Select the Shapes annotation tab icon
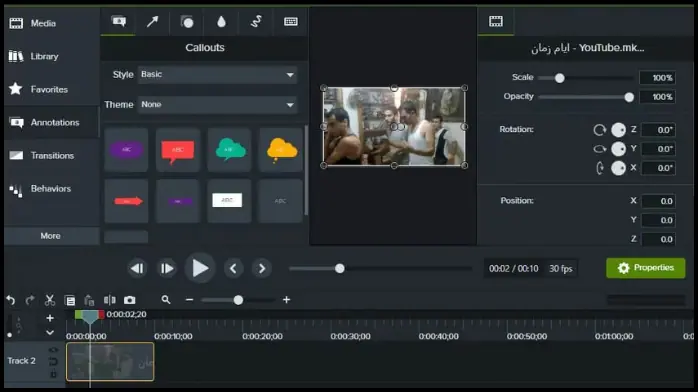698x392 pixels. click(x=187, y=21)
